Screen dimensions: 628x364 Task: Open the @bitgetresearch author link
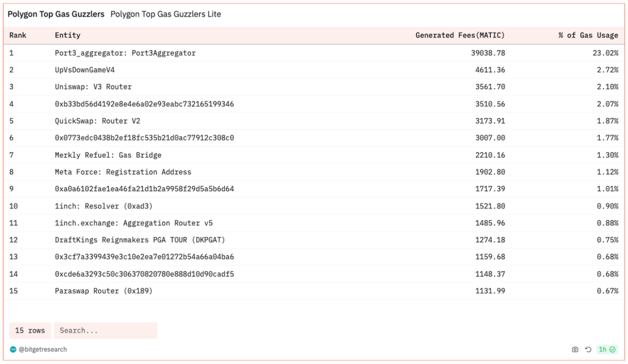[43, 349]
